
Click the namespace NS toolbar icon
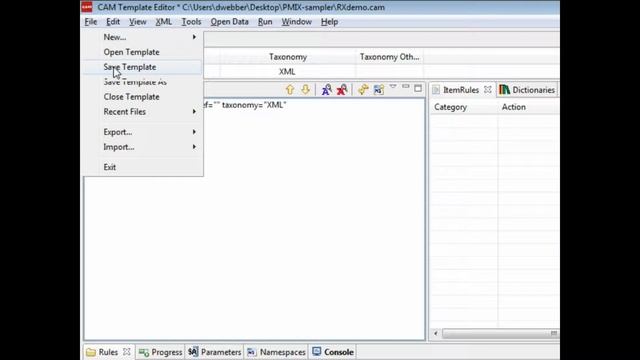click(x=379, y=89)
